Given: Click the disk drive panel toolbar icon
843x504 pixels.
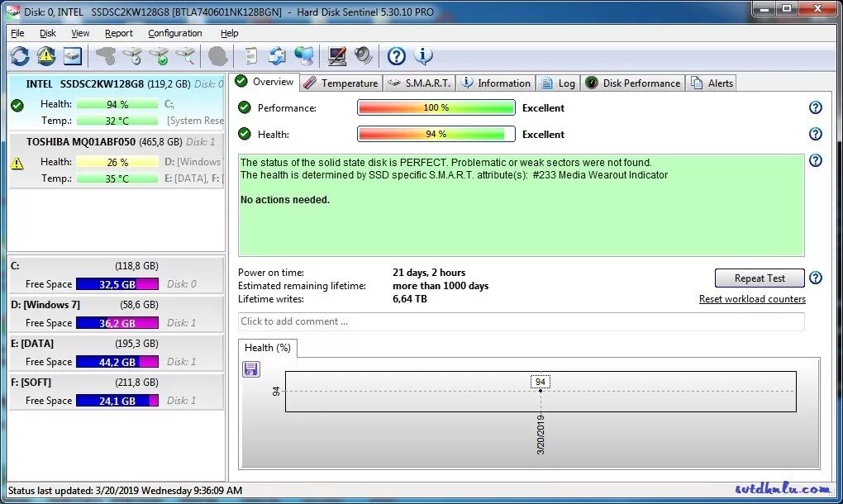Looking at the screenshot, I should click(x=73, y=56).
